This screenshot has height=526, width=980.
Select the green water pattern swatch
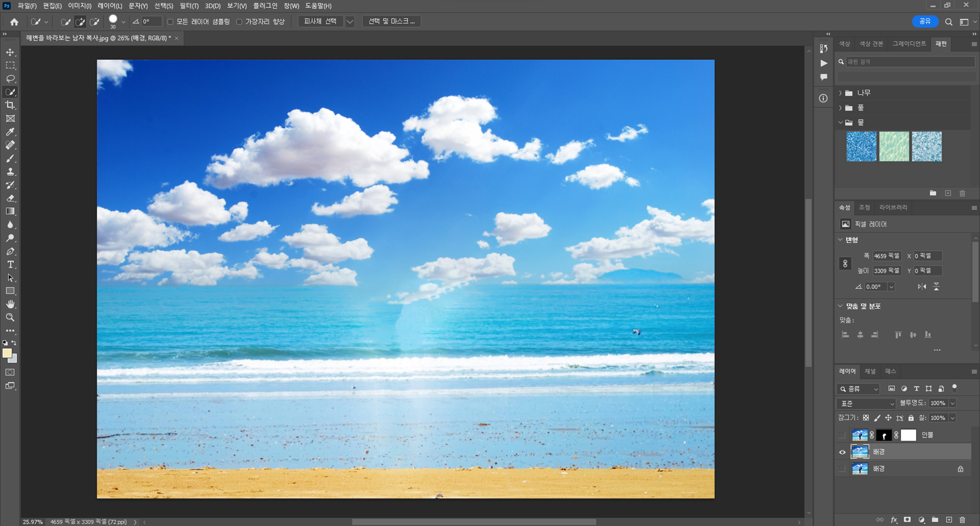(894, 146)
